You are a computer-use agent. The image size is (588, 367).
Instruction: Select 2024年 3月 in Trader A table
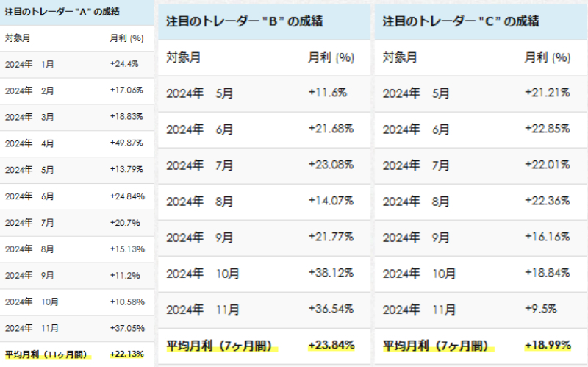click(x=29, y=117)
